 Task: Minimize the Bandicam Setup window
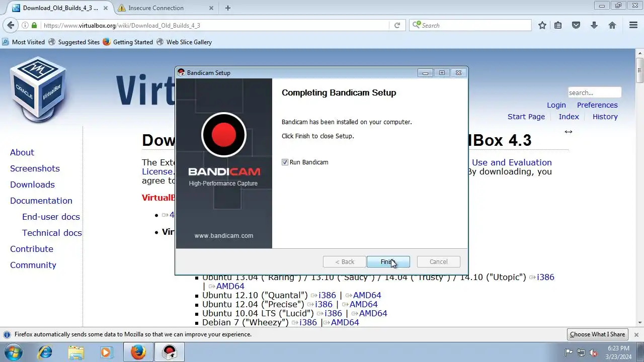click(x=425, y=73)
